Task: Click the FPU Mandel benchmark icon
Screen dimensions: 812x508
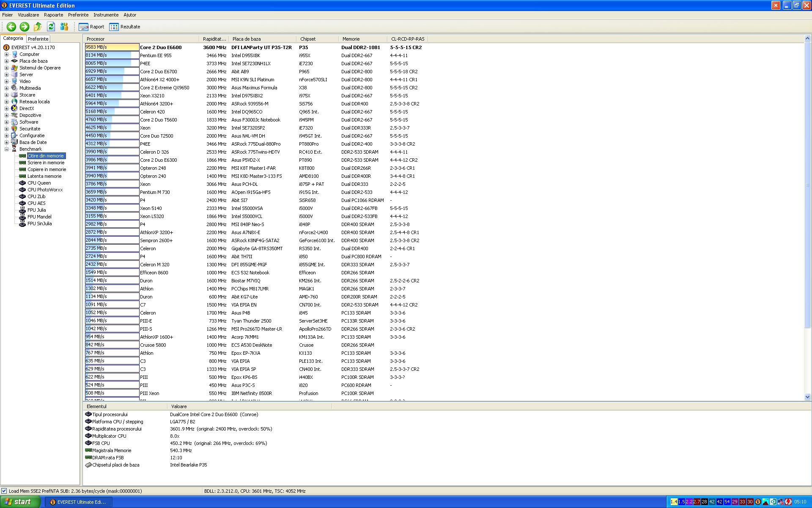Action: point(22,217)
